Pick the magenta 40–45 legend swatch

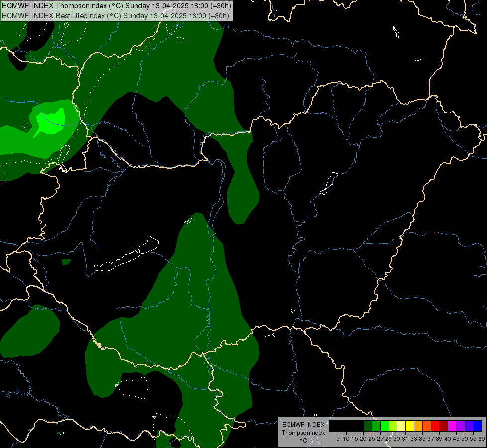tap(452, 426)
